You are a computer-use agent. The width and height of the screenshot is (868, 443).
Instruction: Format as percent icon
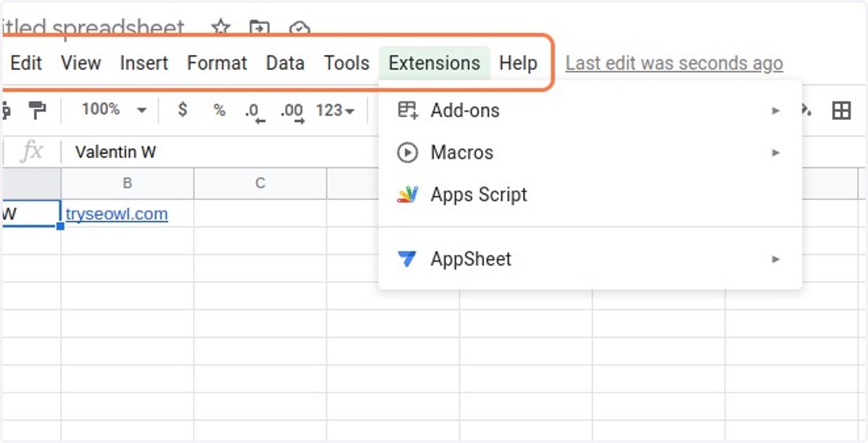(219, 111)
